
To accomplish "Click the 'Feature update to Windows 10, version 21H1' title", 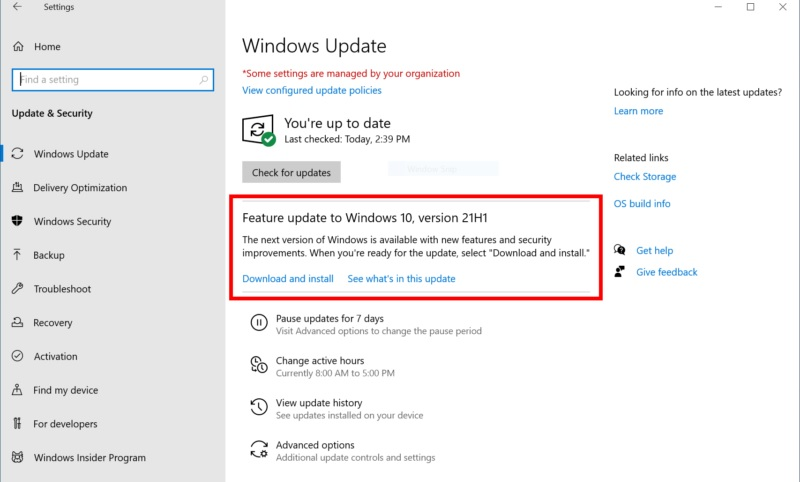I will click(365, 218).
